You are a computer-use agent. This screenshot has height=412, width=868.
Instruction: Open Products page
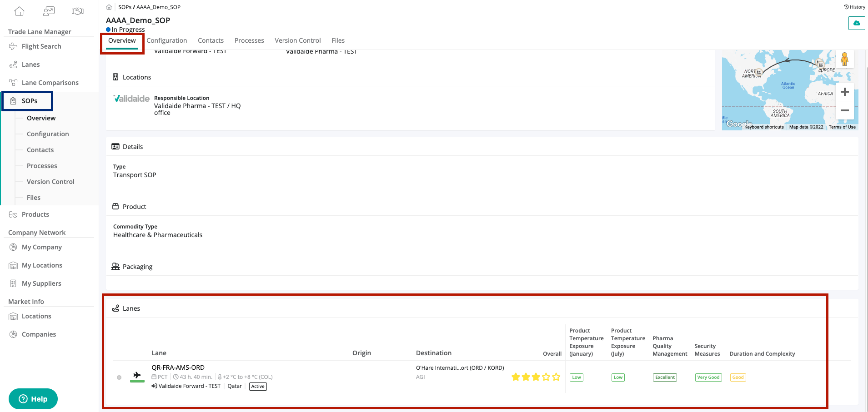tap(35, 214)
